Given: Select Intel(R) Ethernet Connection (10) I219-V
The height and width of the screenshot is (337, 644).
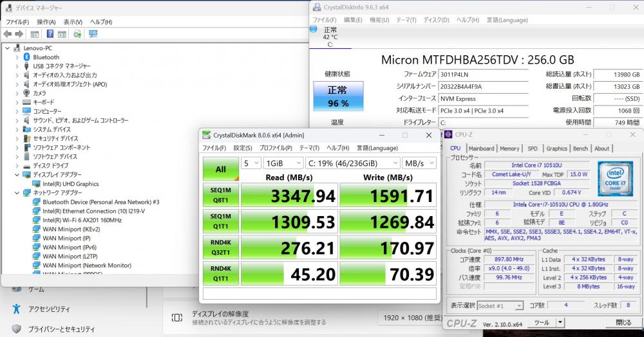Looking at the screenshot, I should coord(93,211).
